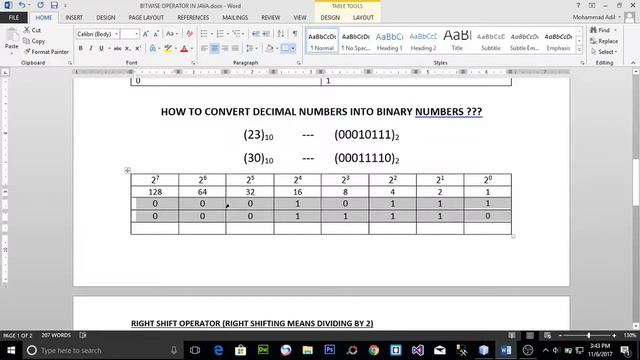This screenshot has height=360, width=640.
Task: Click the Paste button
Action: [x=11, y=41]
